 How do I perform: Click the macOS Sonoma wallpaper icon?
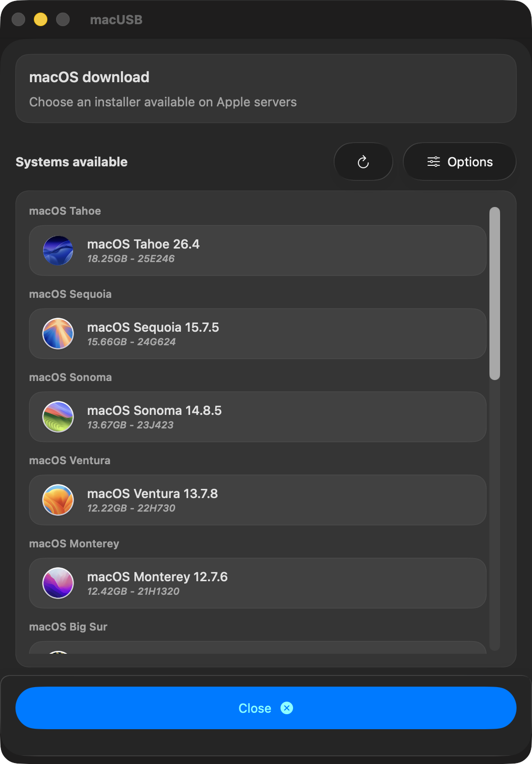point(58,417)
